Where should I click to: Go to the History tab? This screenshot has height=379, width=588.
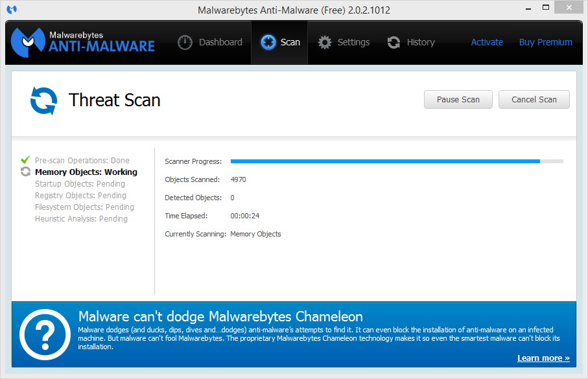(411, 42)
